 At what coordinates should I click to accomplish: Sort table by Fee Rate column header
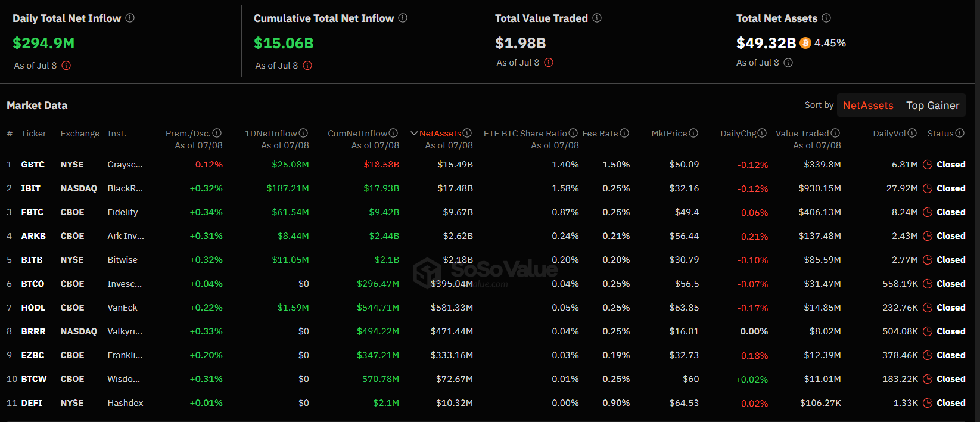tap(600, 134)
